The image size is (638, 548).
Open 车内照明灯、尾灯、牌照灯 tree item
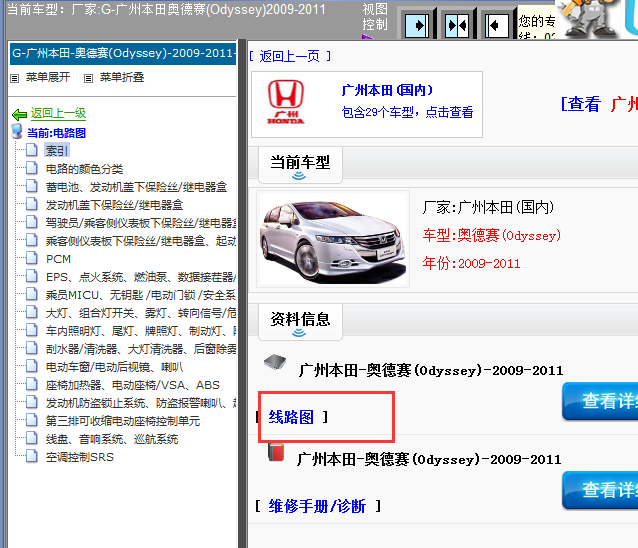141,331
